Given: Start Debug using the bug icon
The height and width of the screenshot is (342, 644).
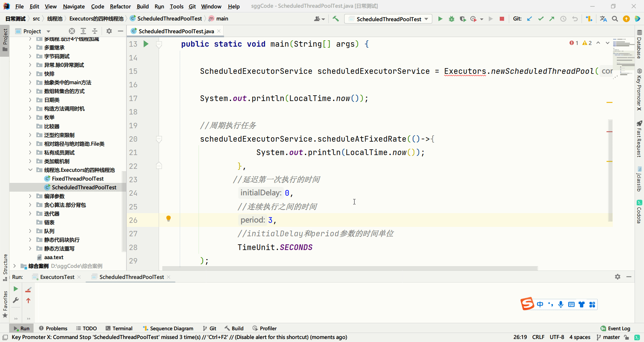Looking at the screenshot, I should (x=451, y=19).
